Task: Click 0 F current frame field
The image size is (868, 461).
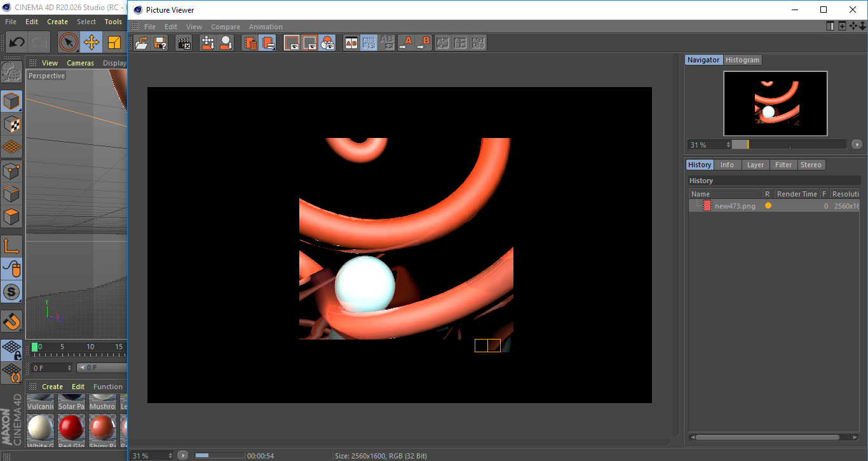Action: point(51,368)
